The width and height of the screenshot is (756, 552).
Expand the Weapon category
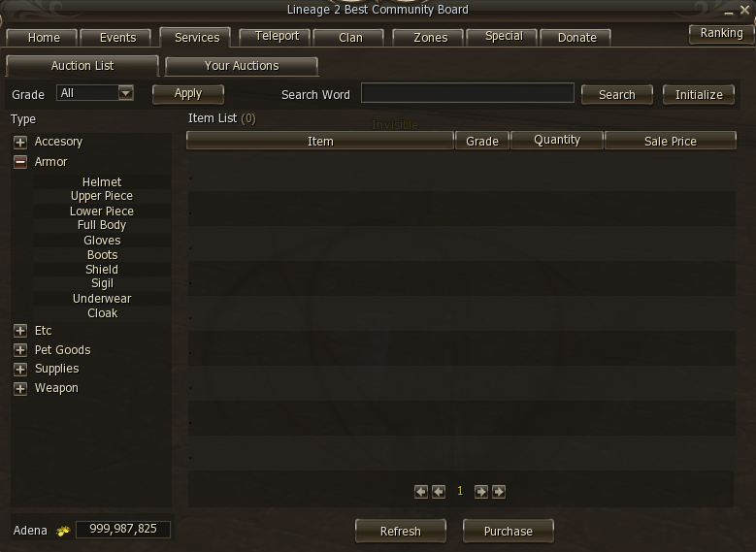click(x=20, y=388)
